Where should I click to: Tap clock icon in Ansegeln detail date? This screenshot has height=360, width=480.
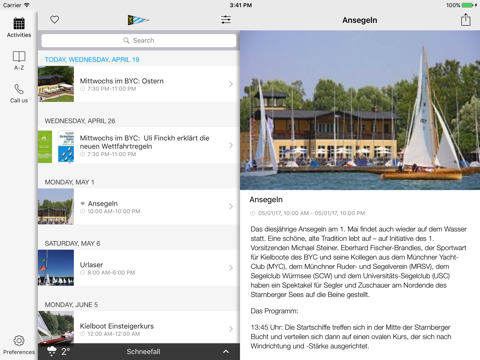coord(253,213)
